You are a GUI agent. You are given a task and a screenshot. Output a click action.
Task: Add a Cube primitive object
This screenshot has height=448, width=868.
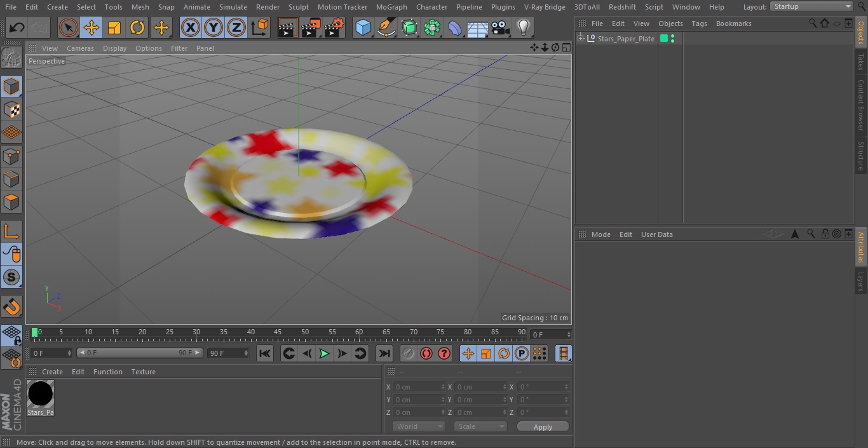pos(363,27)
